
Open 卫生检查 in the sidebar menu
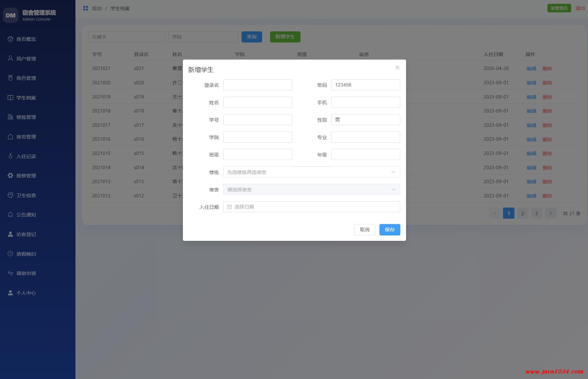tap(26, 195)
